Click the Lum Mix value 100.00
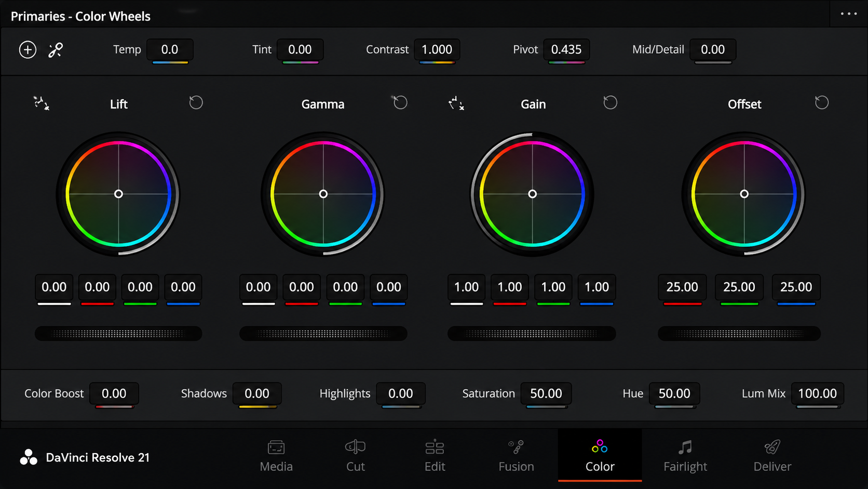 pyautogui.click(x=818, y=394)
